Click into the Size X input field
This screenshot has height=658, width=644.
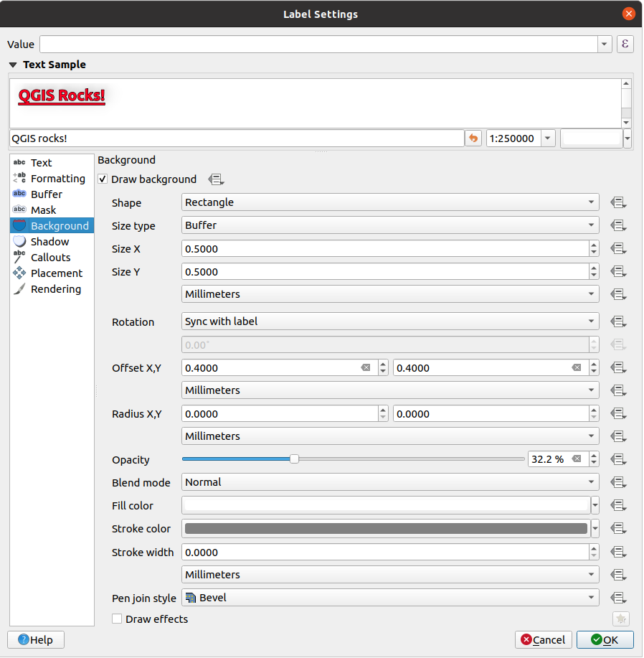coord(384,249)
